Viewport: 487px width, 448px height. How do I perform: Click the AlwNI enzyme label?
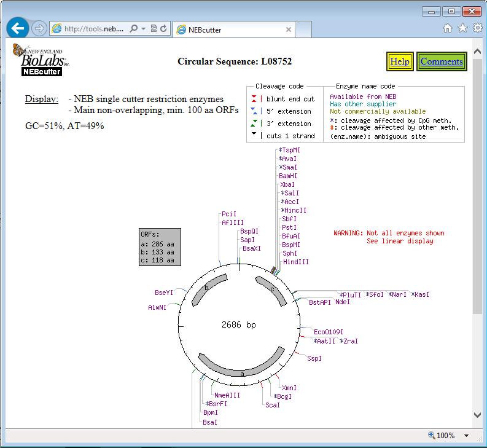157,307
